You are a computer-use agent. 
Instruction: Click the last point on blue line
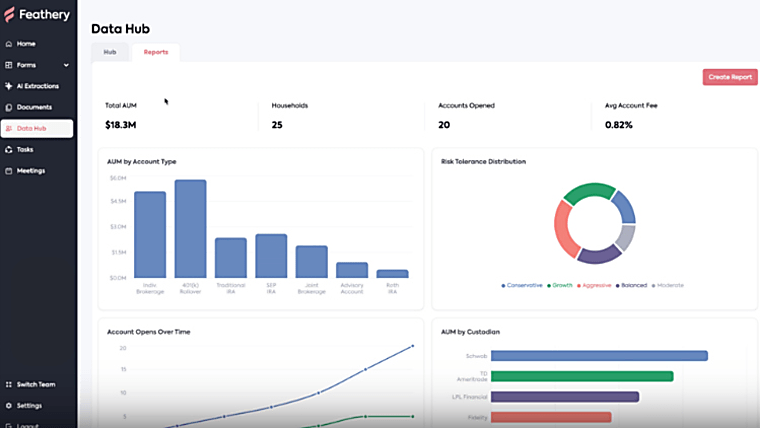[x=412, y=346]
